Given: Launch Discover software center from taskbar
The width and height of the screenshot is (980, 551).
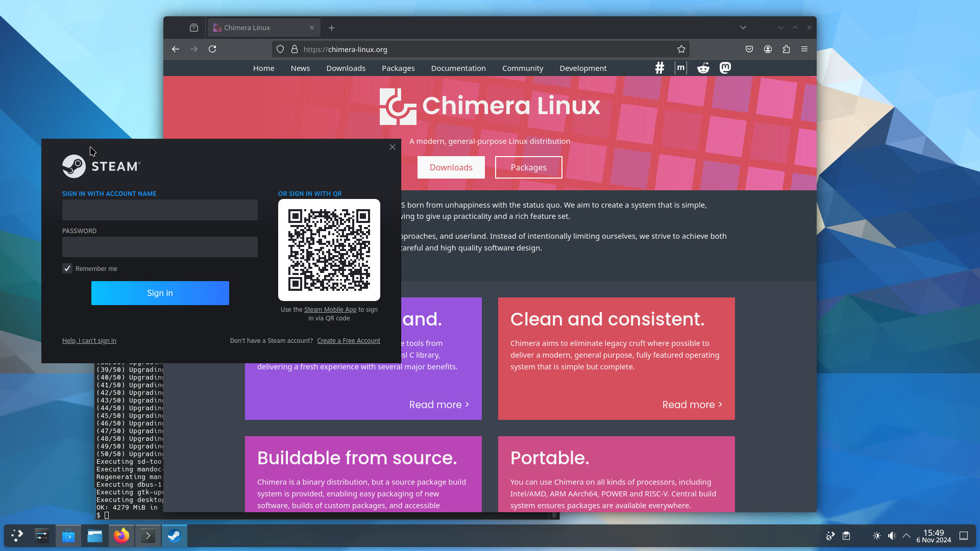Looking at the screenshot, I should tap(68, 536).
